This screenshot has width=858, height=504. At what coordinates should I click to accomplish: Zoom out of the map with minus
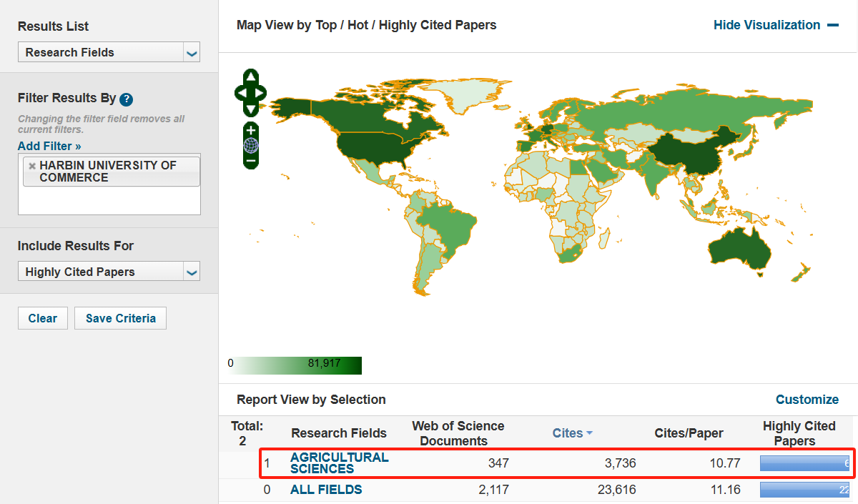(x=250, y=161)
